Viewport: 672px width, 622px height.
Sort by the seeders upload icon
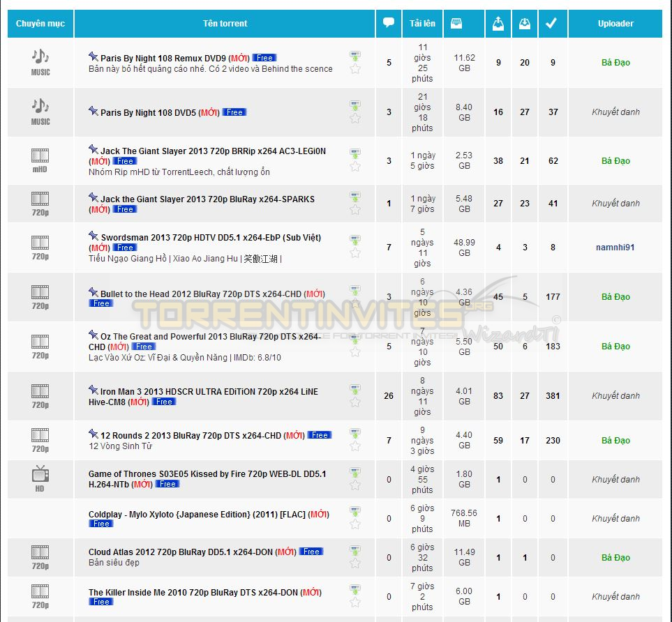click(x=498, y=23)
